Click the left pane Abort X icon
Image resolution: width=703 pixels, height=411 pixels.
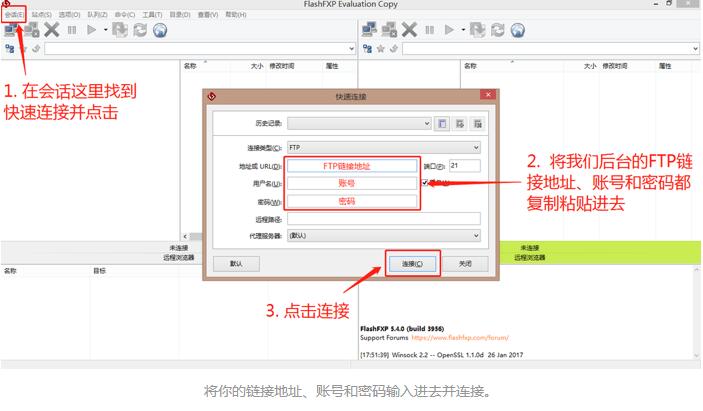(52, 30)
